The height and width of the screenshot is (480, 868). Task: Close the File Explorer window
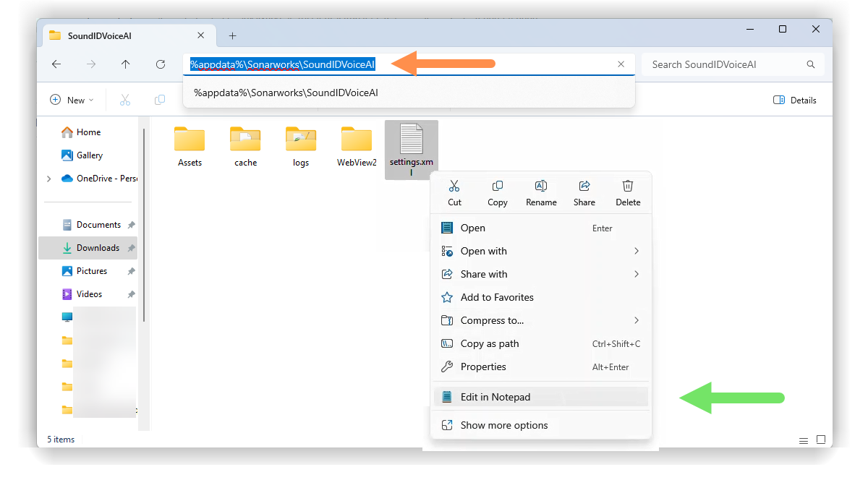click(x=816, y=30)
